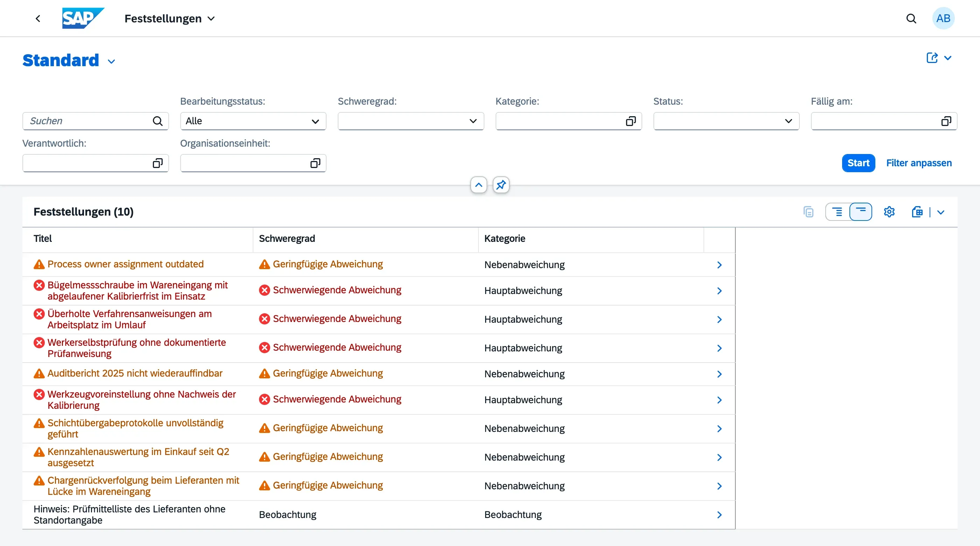Open value help for Kategorie filter
The image size is (980, 546).
click(630, 121)
